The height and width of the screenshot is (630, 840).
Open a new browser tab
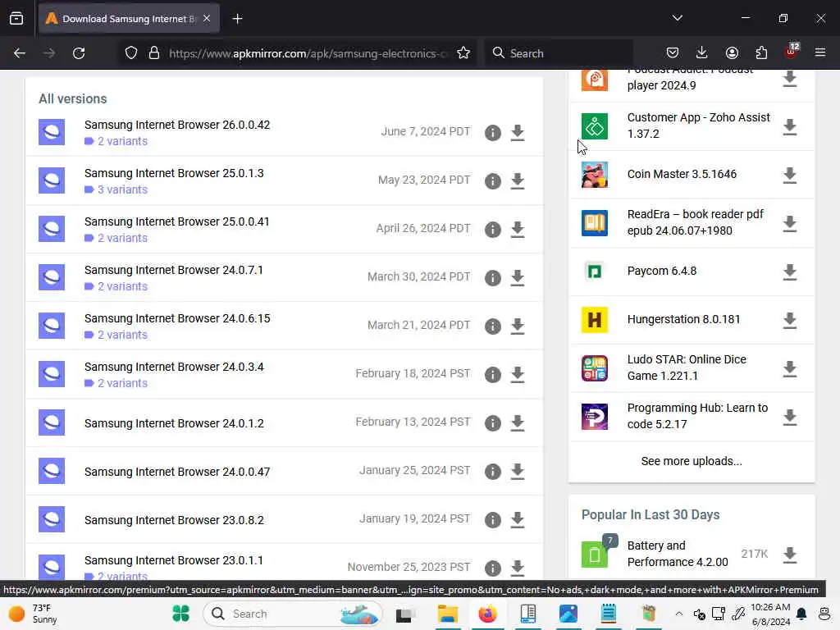pyautogui.click(x=237, y=19)
